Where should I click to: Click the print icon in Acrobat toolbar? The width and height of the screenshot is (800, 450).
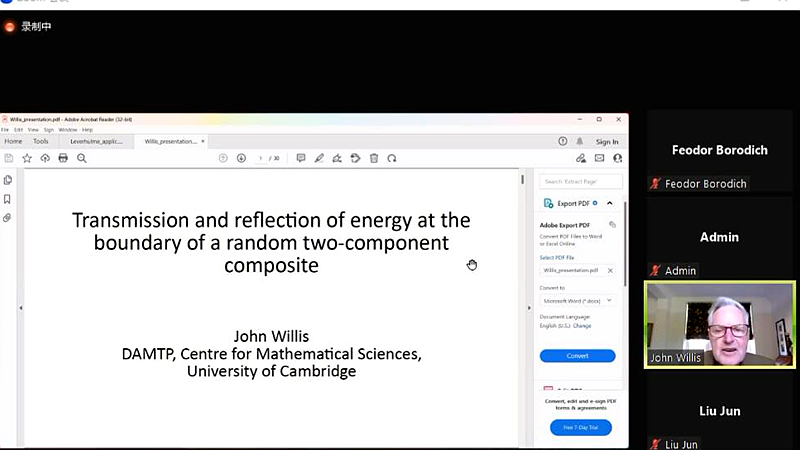(63, 158)
